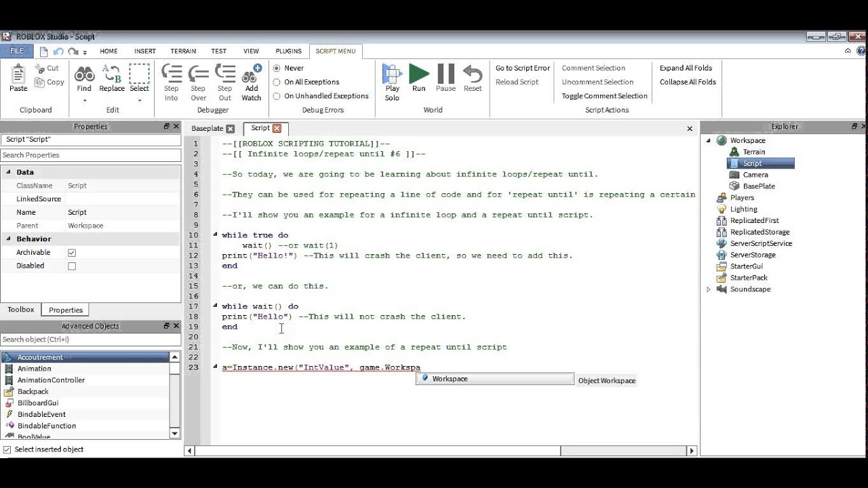
Task: Select Camera in the Explorer tree
Action: click(755, 175)
